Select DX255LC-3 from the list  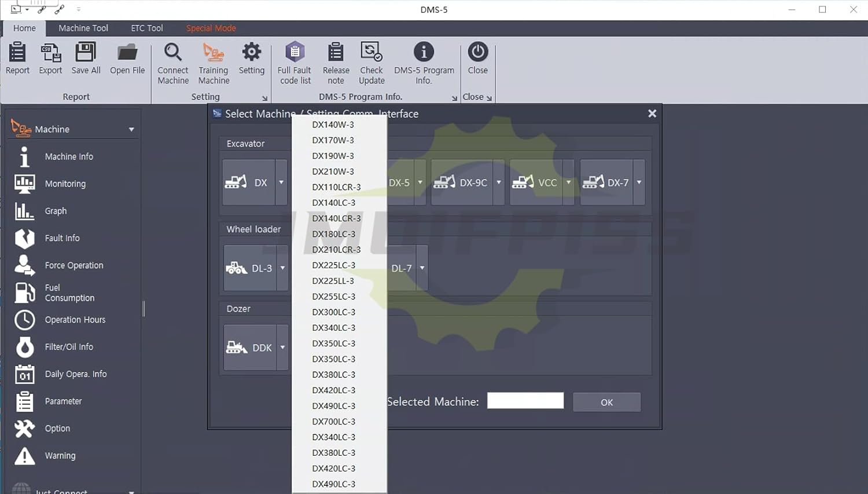point(340,297)
